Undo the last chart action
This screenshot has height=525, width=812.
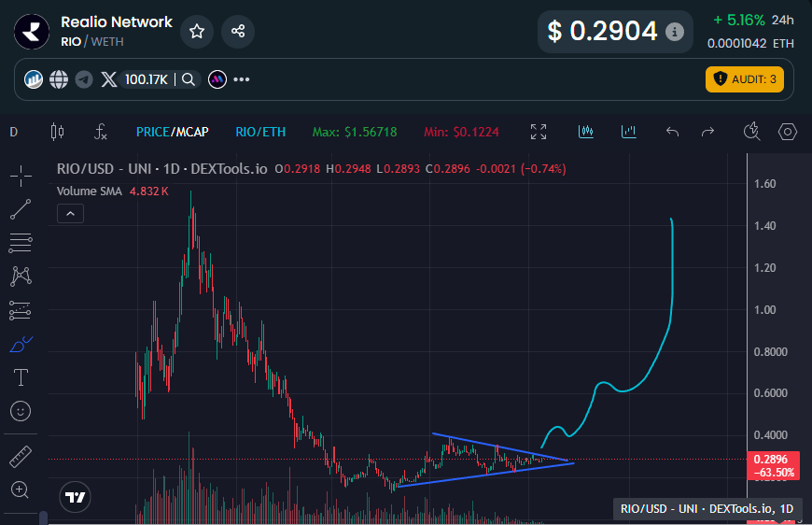672,132
